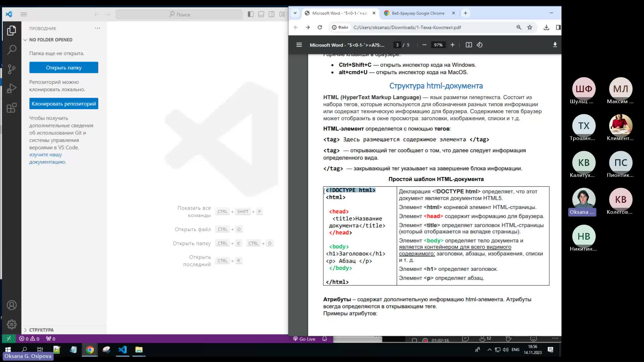Open VS Code notifications bell

(324, 339)
